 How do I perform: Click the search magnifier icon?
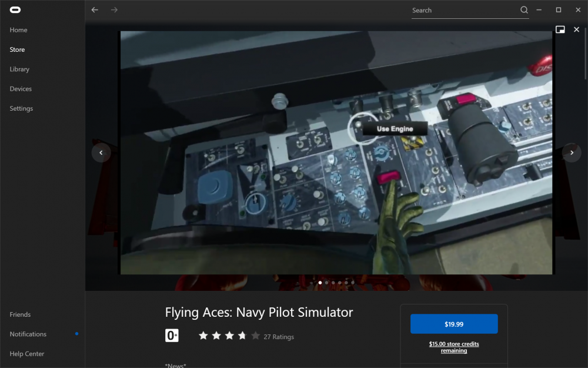coord(523,10)
